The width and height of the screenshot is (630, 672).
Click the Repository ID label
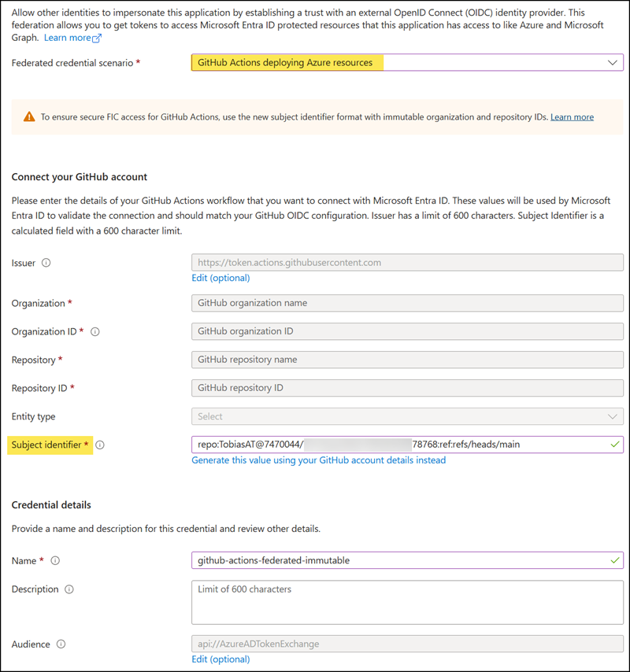point(39,388)
